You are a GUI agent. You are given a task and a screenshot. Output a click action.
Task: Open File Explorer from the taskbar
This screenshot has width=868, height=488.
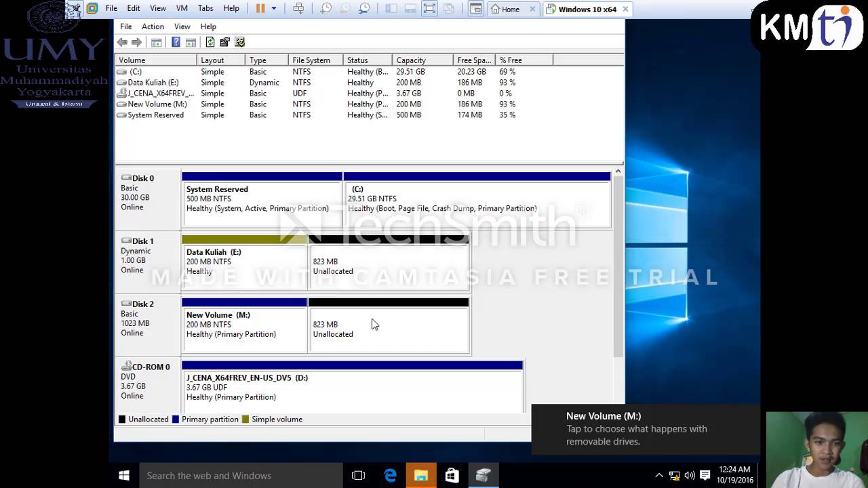pyautogui.click(x=421, y=476)
